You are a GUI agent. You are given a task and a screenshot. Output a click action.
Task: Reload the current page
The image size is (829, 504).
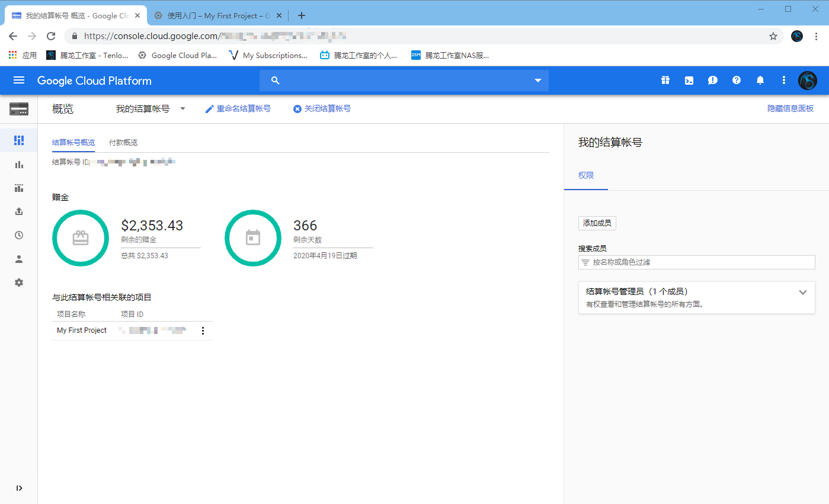tap(51, 36)
